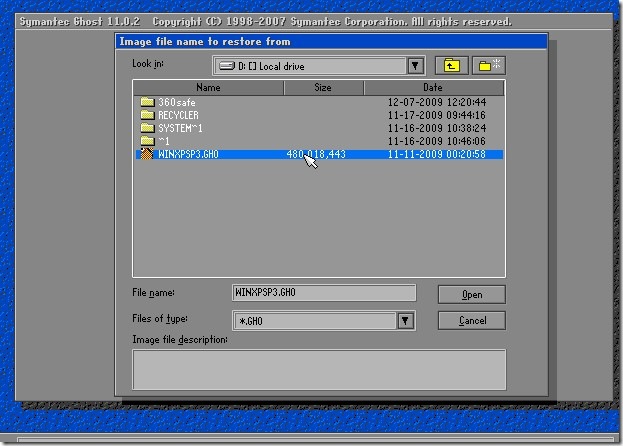Click the date 11-16-2009 10:46:06

pos(437,141)
